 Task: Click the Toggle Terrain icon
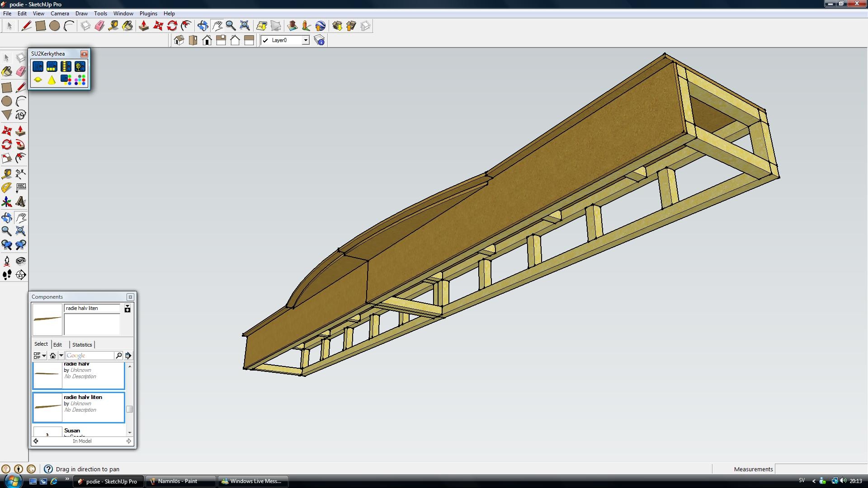(276, 26)
